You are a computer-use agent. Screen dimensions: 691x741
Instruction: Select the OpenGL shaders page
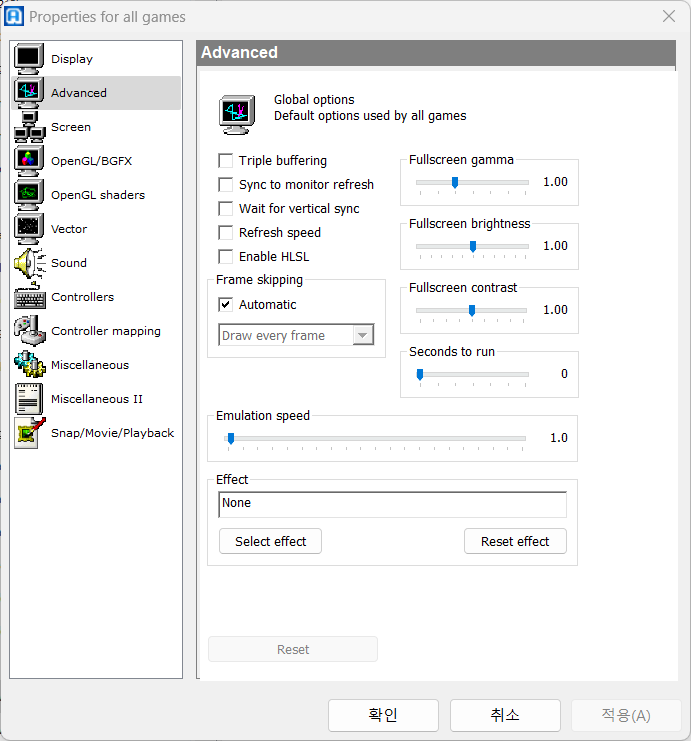click(x=98, y=195)
